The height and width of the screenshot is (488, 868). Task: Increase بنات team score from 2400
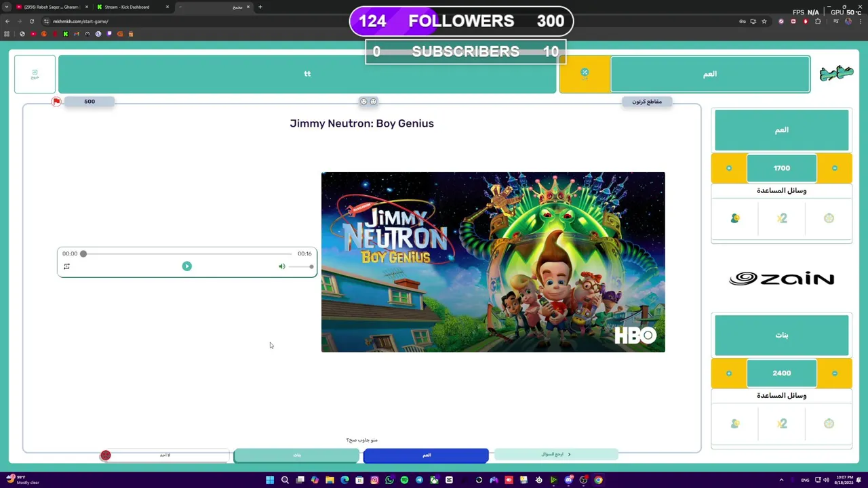(729, 373)
